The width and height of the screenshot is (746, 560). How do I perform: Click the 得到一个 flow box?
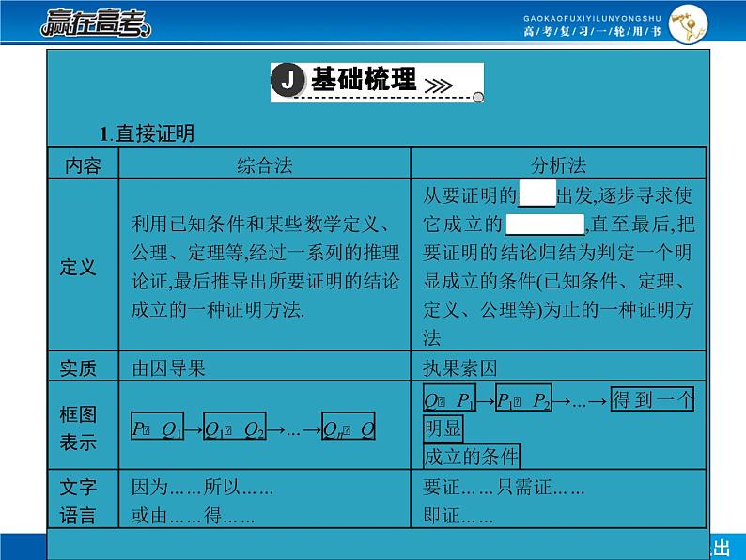tap(652, 398)
